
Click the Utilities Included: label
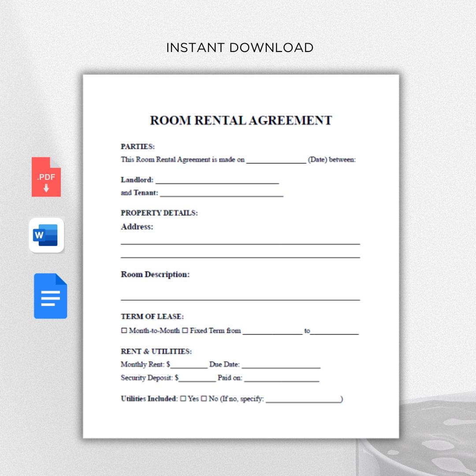tap(149, 398)
